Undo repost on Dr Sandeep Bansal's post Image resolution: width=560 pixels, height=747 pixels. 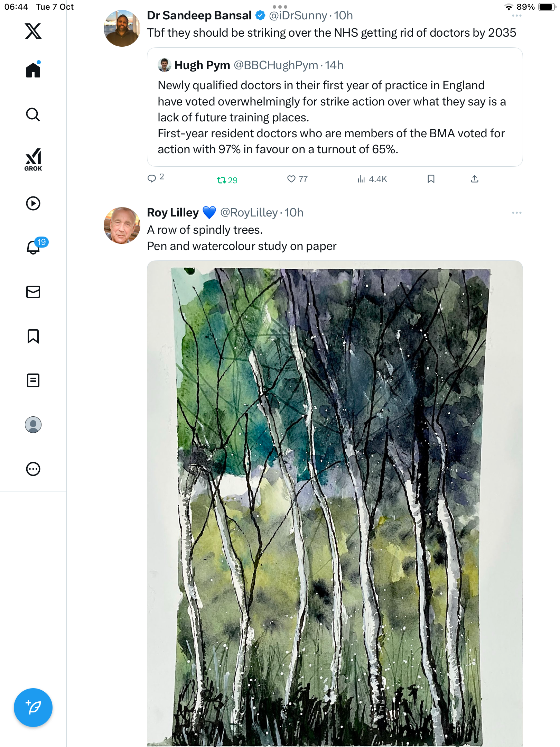tap(222, 180)
